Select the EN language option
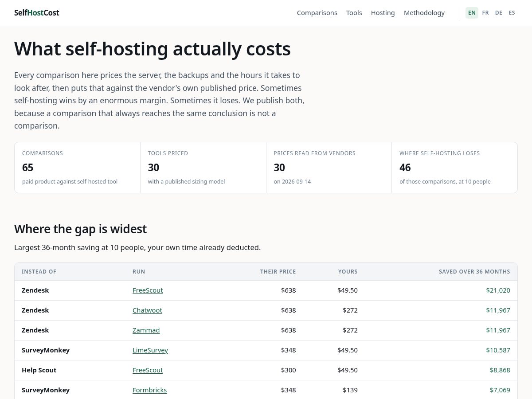532x399 pixels. pyautogui.click(x=472, y=13)
